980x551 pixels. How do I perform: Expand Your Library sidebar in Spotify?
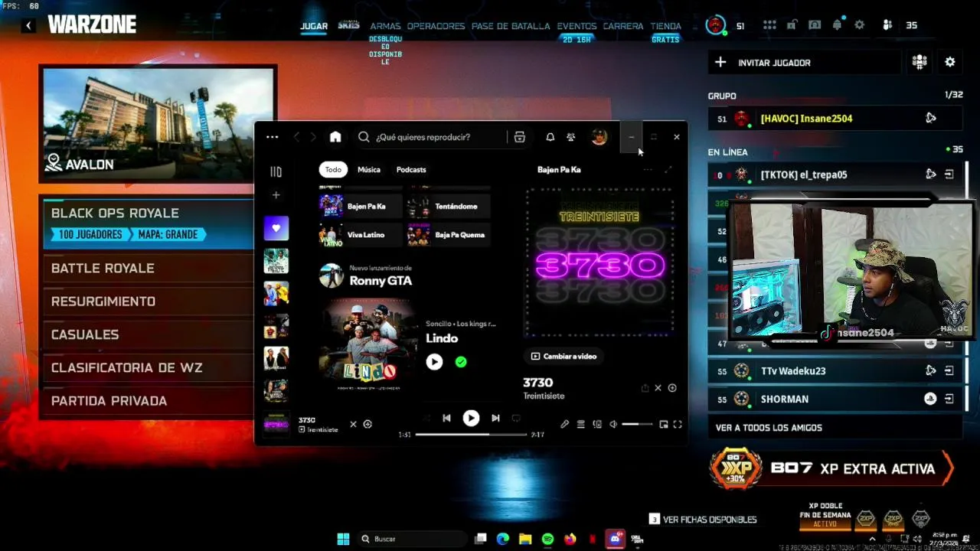pyautogui.click(x=276, y=171)
